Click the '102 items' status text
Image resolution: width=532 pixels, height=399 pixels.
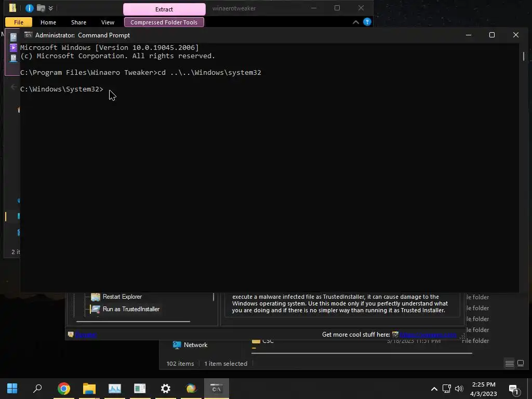click(x=180, y=363)
